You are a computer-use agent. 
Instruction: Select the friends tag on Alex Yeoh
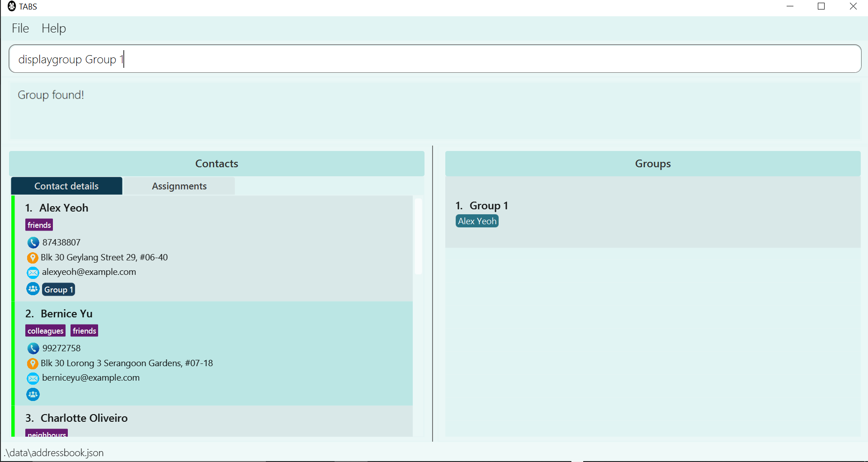tap(39, 225)
